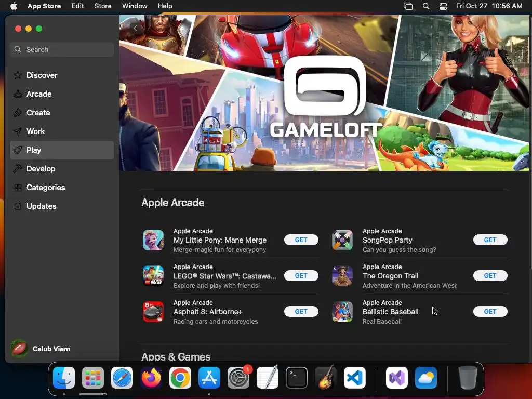Image resolution: width=532 pixels, height=399 pixels.
Task: Open the Arcade section in sidebar
Action: [x=62, y=94]
